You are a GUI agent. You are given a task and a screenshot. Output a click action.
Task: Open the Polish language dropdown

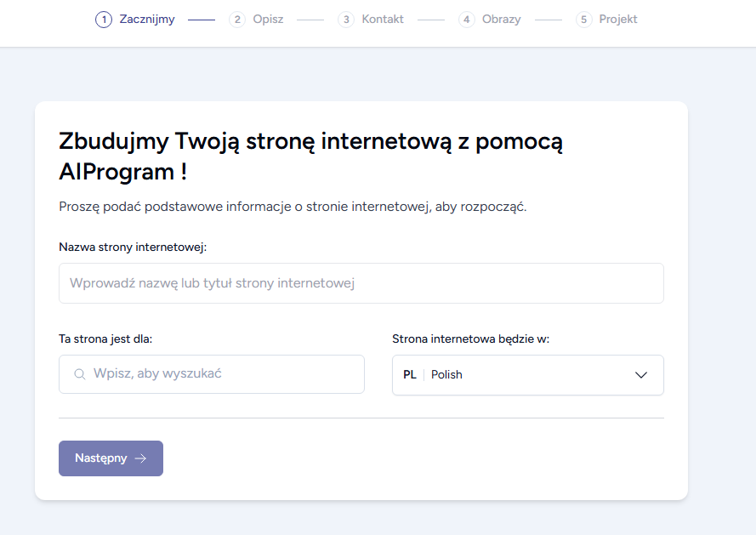coord(528,375)
